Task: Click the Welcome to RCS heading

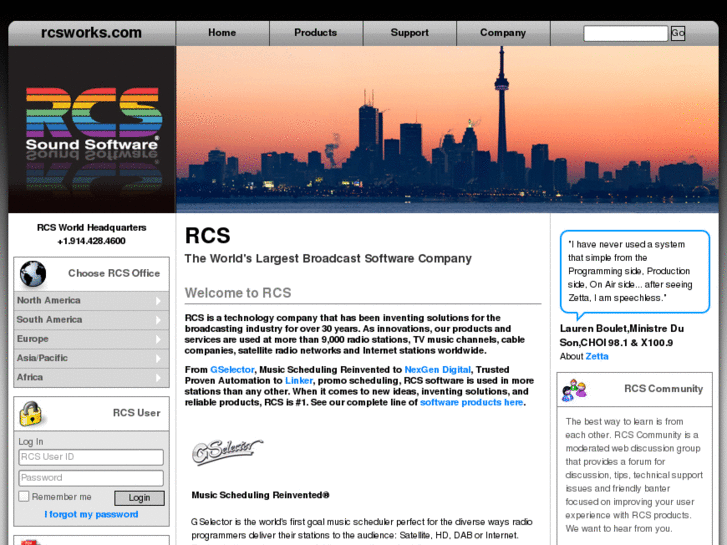Action: point(238,293)
